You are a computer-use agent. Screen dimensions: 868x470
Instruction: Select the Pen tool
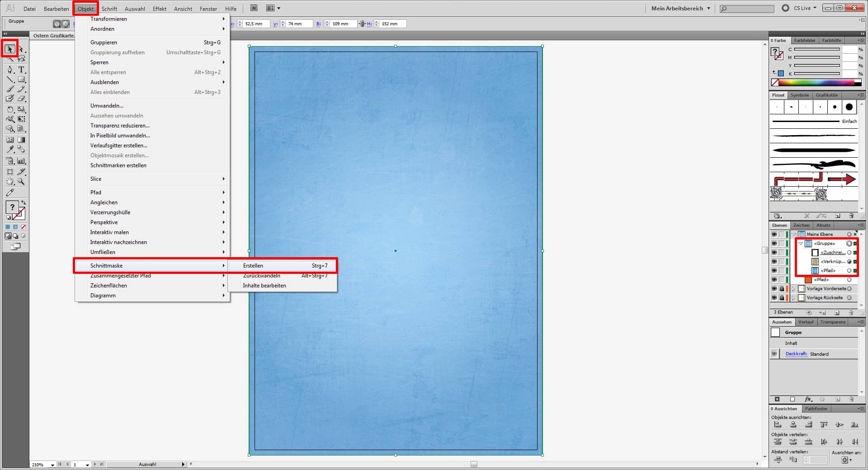point(10,70)
